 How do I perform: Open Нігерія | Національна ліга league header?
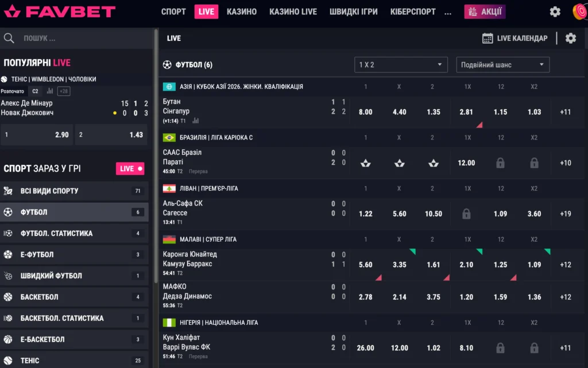click(219, 322)
